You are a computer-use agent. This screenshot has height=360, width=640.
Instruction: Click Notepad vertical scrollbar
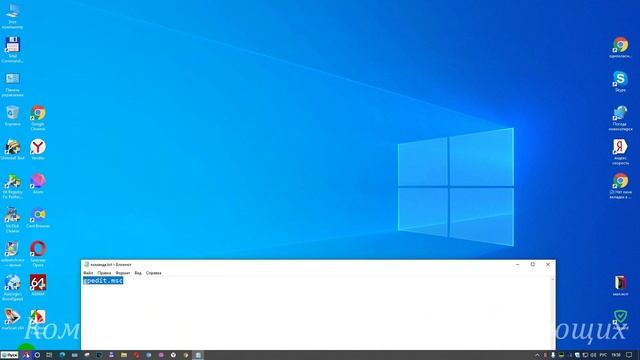pos(553,313)
